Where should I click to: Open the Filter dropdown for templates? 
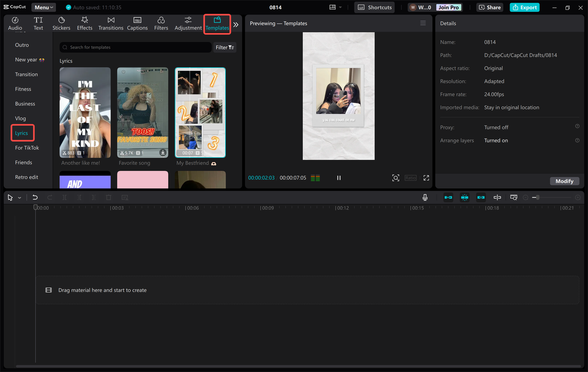225,47
